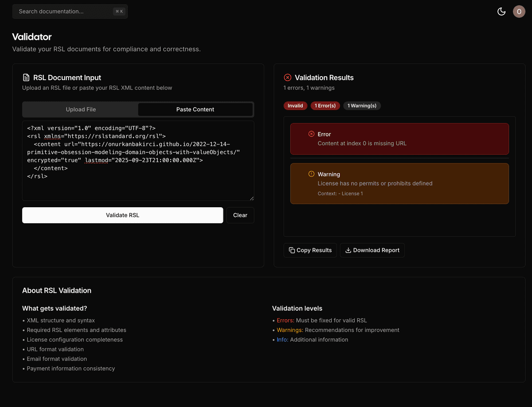The width and height of the screenshot is (532, 407).
Task: Switch to the Upload File tab
Action: (80, 109)
